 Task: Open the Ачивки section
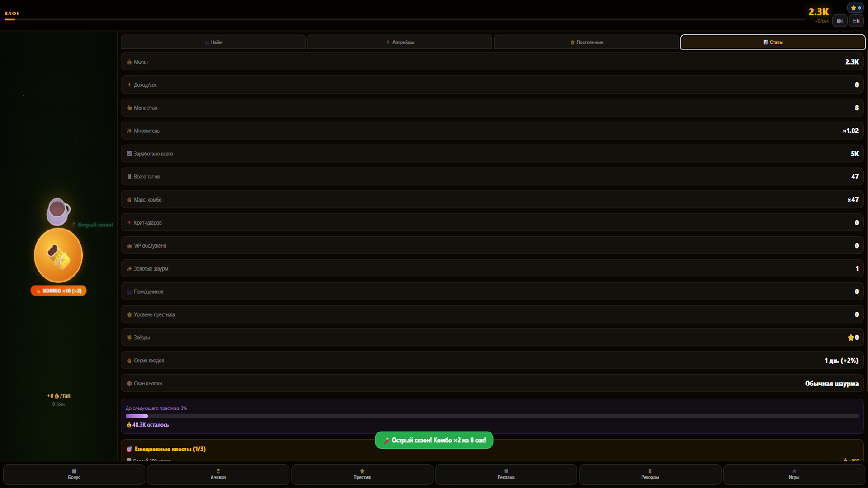[x=218, y=474]
